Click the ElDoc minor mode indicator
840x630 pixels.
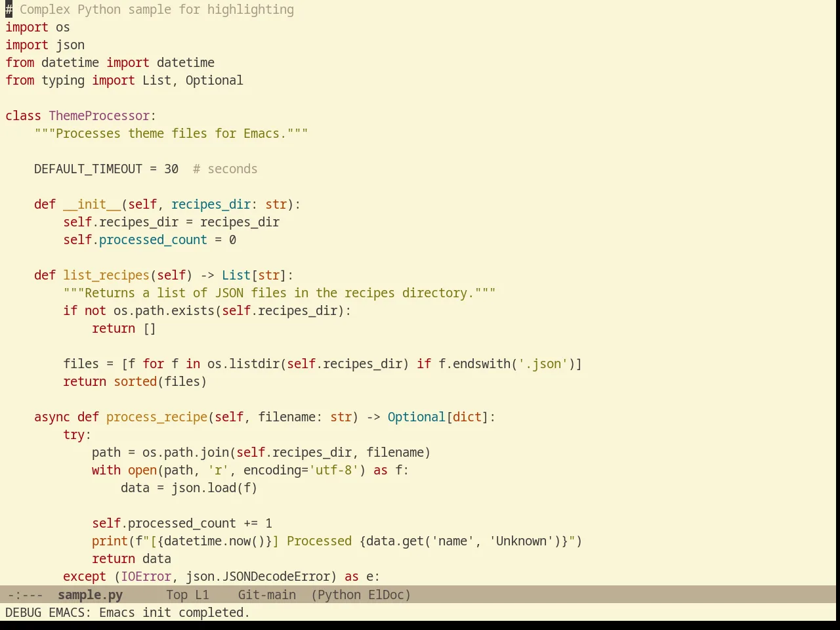390,595
